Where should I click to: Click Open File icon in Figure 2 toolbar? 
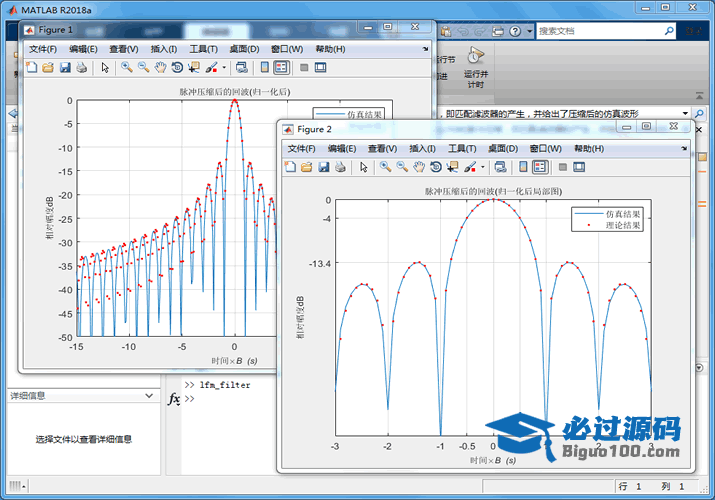(306, 167)
